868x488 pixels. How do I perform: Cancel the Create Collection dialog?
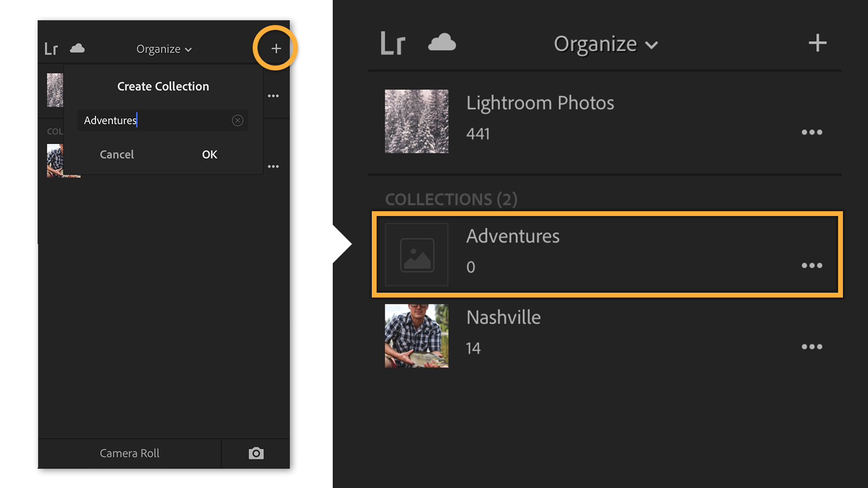pyautogui.click(x=117, y=154)
